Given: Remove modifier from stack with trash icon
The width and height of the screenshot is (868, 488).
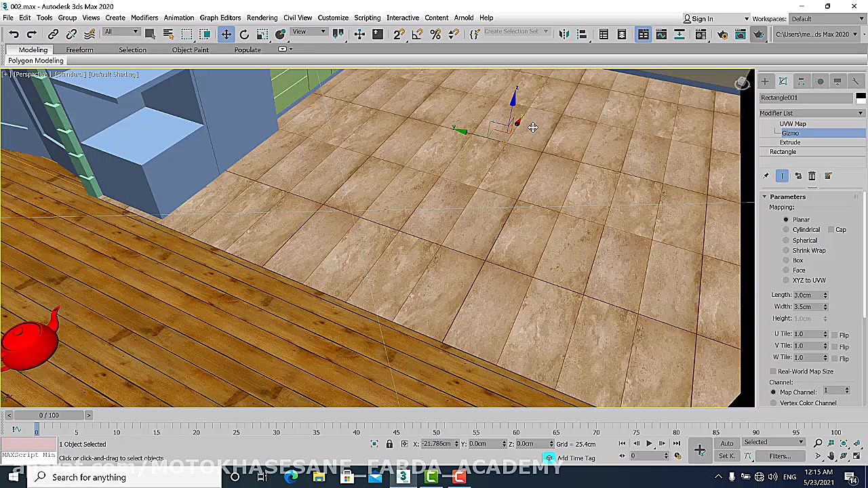Looking at the screenshot, I should (x=812, y=176).
